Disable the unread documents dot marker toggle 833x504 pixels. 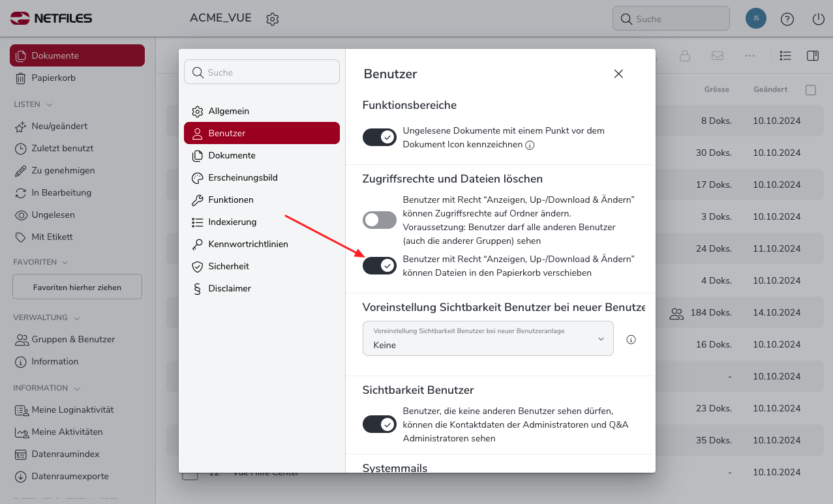380,137
